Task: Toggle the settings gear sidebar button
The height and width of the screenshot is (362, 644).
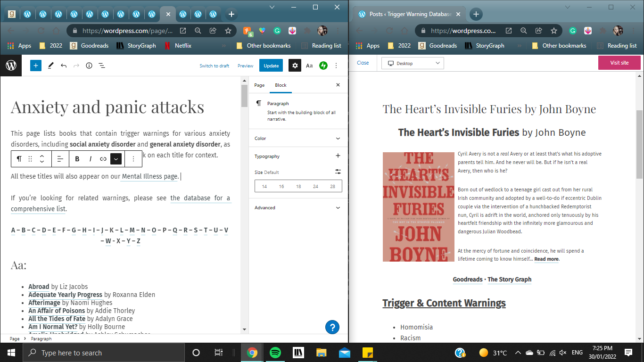Action: click(295, 66)
